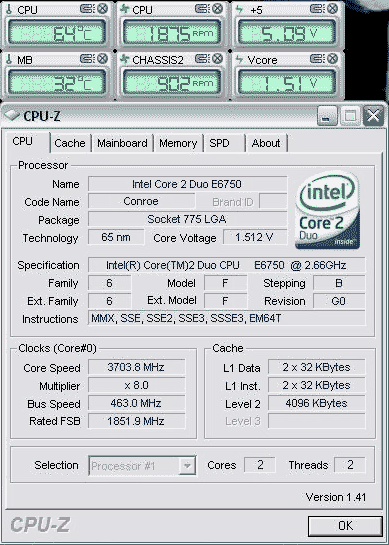Click the OK button
Screen dimensions: 389x545
click(x=346, y=526)
